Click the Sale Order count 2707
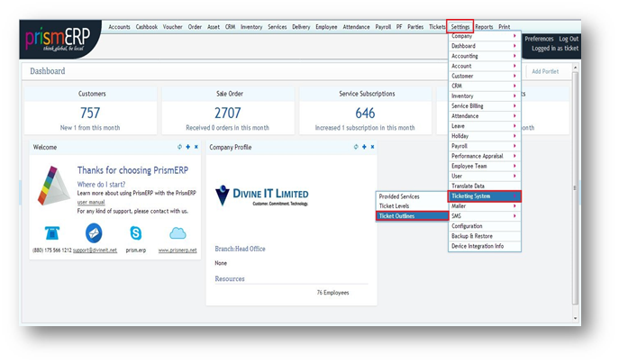Screen dimensions: 619x364 228,113
